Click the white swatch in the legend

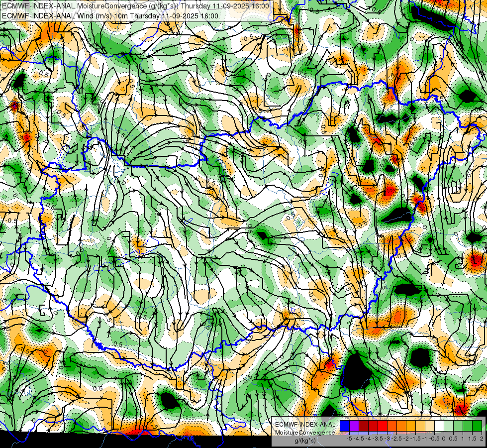439,426
